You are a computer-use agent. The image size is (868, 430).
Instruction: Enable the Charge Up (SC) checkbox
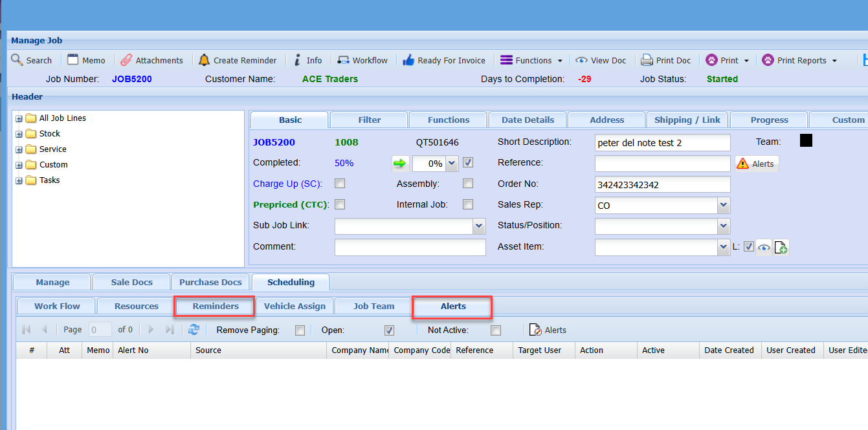tap(340, 184)
